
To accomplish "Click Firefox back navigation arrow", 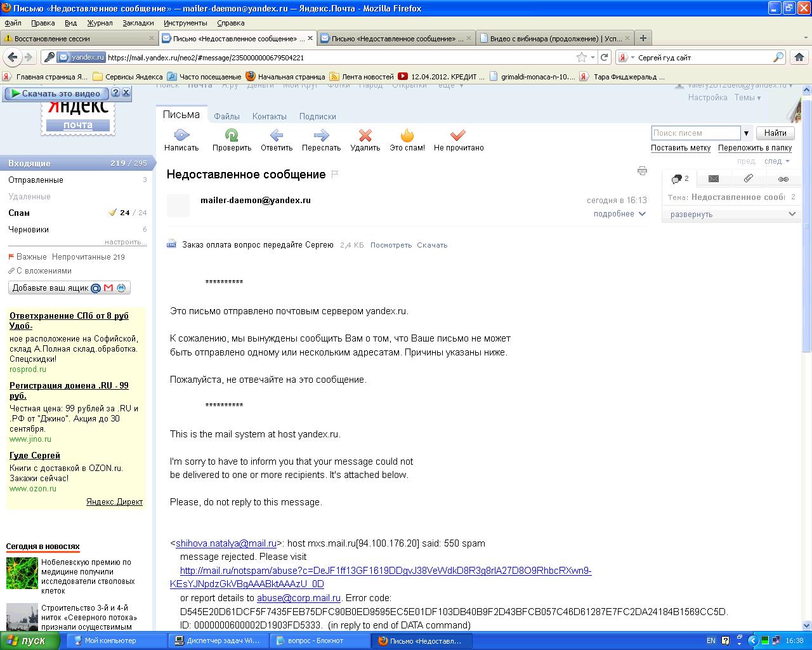I will click(13, 57).
